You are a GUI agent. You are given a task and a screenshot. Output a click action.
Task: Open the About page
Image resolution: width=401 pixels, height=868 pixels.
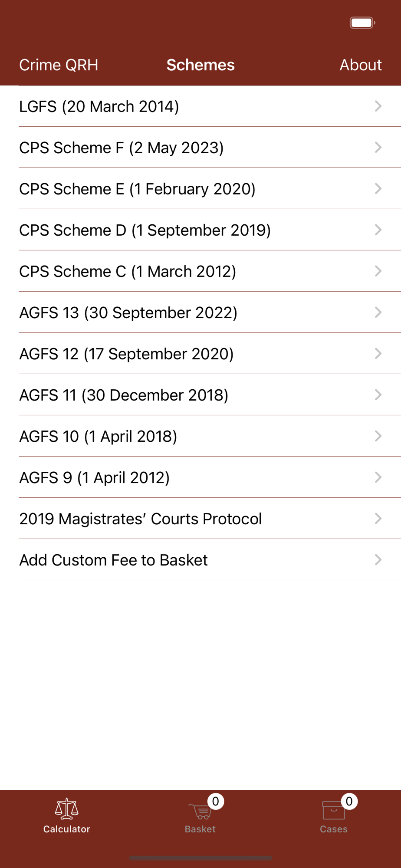[360, 65]
